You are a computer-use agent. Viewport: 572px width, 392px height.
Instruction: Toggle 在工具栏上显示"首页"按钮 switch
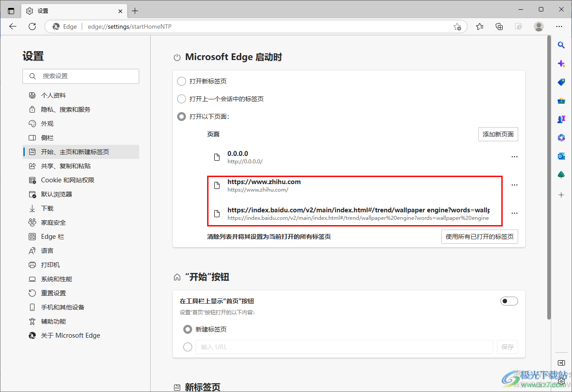click(x=509, y=301)
